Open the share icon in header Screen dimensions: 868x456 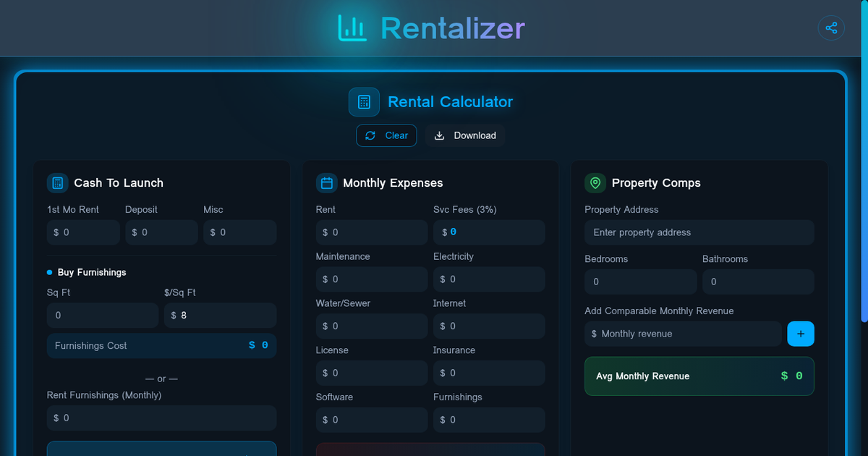click(831, 28)
